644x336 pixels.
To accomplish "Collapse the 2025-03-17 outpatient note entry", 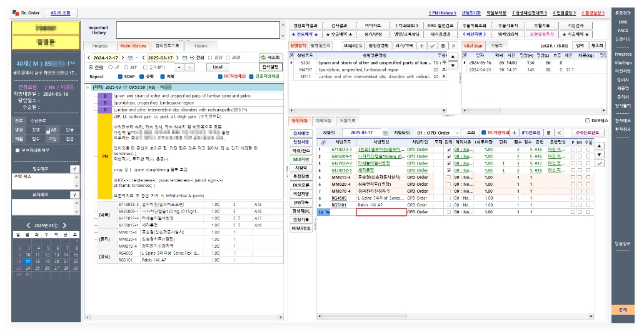I will coord(88,87).
